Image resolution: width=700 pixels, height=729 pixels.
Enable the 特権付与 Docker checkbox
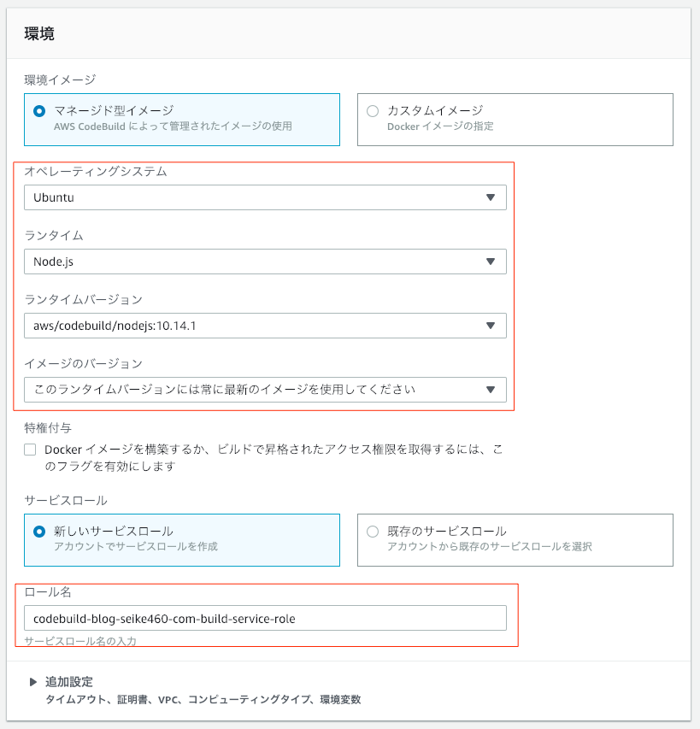point(29,449)
